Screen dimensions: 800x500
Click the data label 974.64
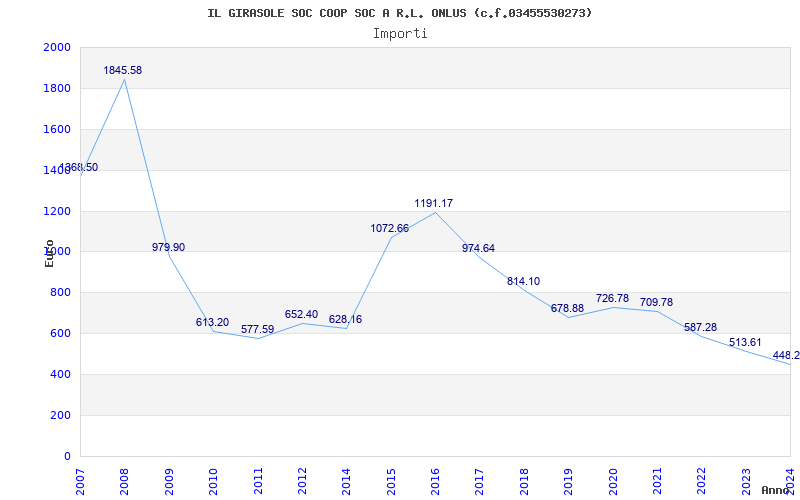(x=479, y=248)
